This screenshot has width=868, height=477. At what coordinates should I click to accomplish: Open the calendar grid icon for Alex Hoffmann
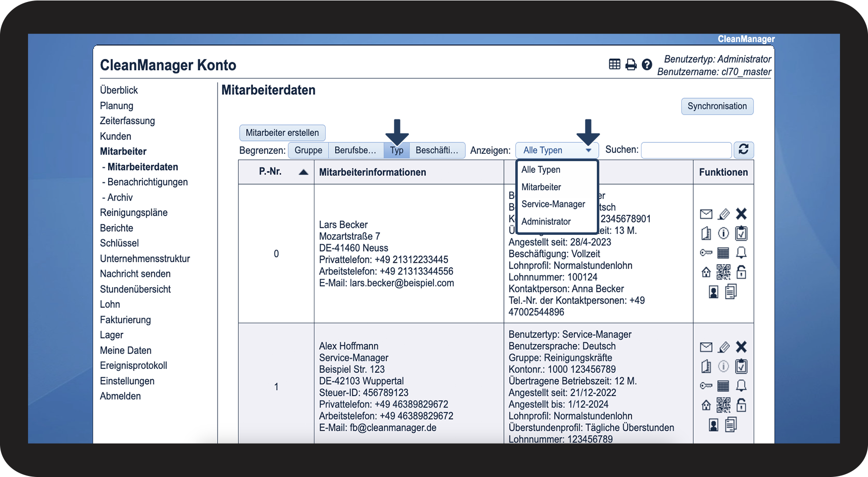723,386
